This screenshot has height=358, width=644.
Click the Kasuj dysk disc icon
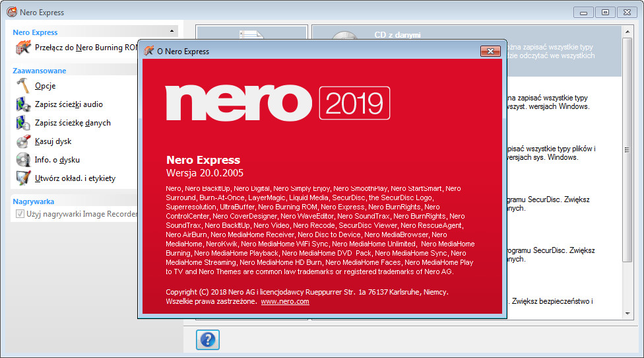click(x=23, y=141)
